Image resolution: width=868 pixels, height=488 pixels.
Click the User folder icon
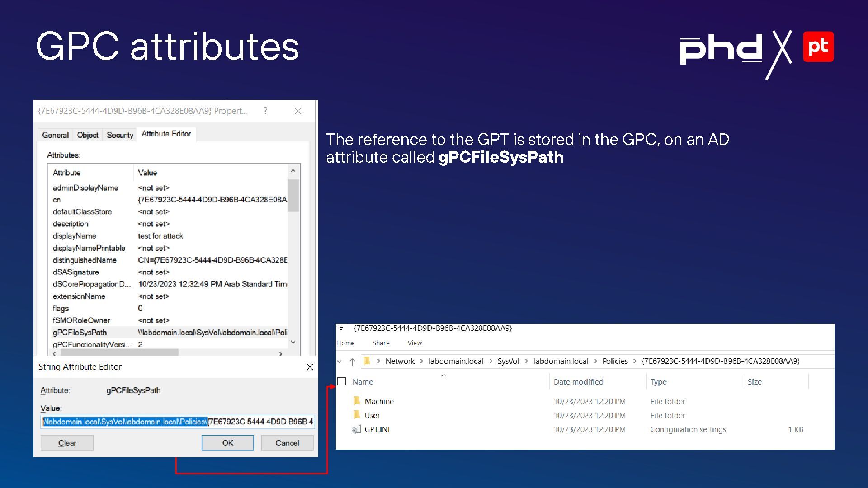tap(357, 415)
